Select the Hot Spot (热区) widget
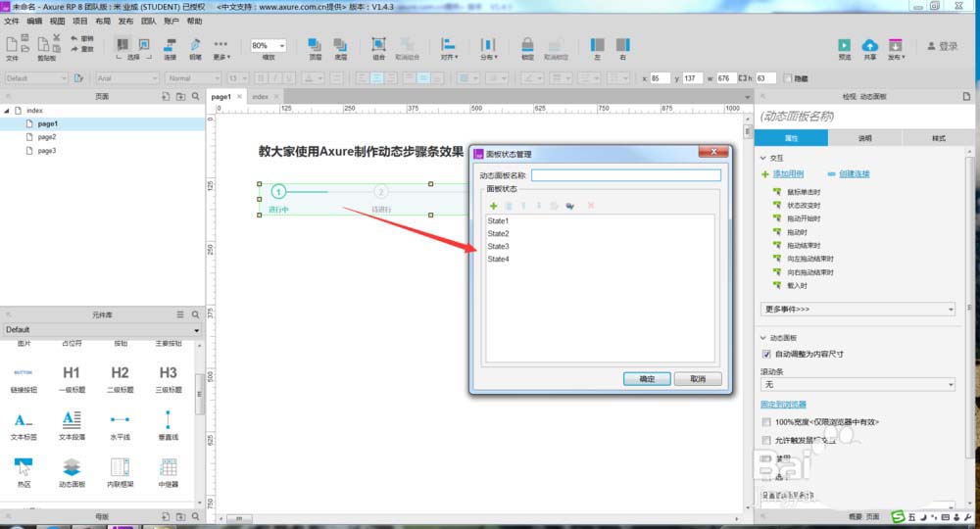The height and width of the screenshot is (529, 980). click(x=24, y=472)
